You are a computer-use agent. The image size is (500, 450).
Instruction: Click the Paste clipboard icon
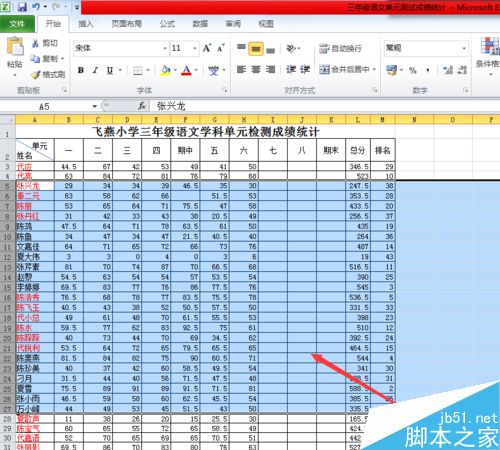[x=15, y=46]
